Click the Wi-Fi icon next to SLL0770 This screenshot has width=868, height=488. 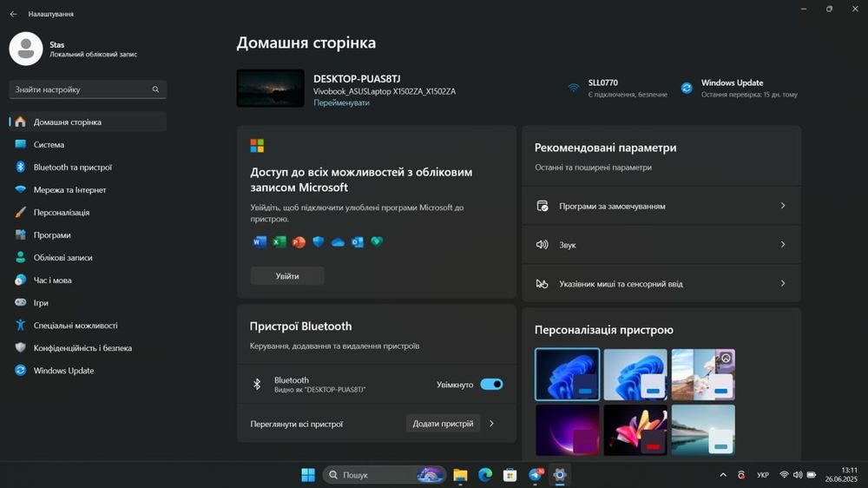click(x=574, y=88)
